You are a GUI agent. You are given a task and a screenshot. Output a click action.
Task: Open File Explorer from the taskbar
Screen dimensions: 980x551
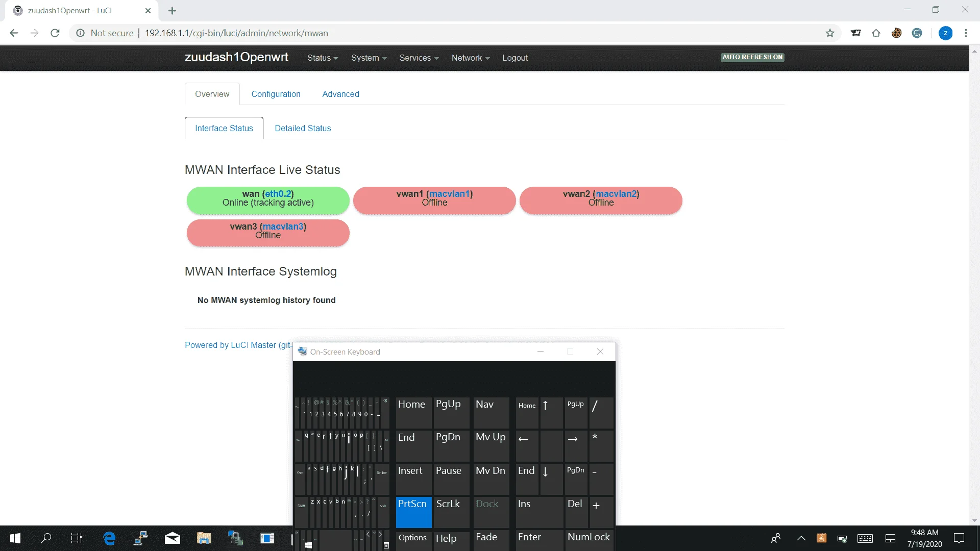(x=204, y=538)
